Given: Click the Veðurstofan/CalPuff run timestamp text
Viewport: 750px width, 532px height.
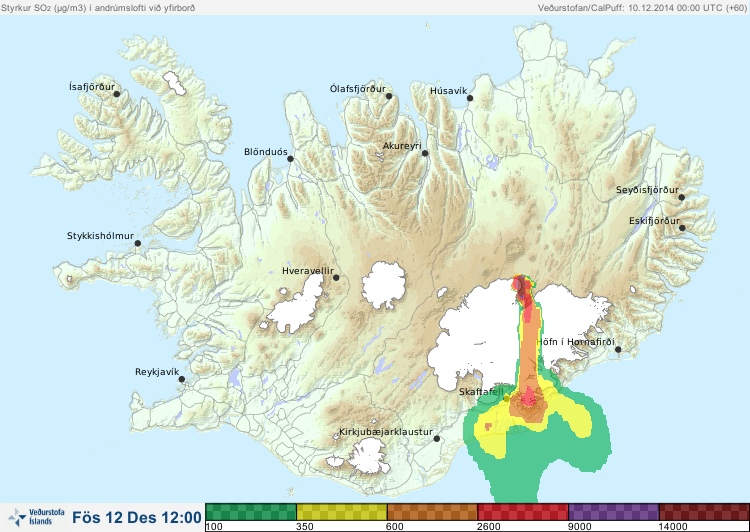Looking at the screenshot, I should tap(642, 8).
